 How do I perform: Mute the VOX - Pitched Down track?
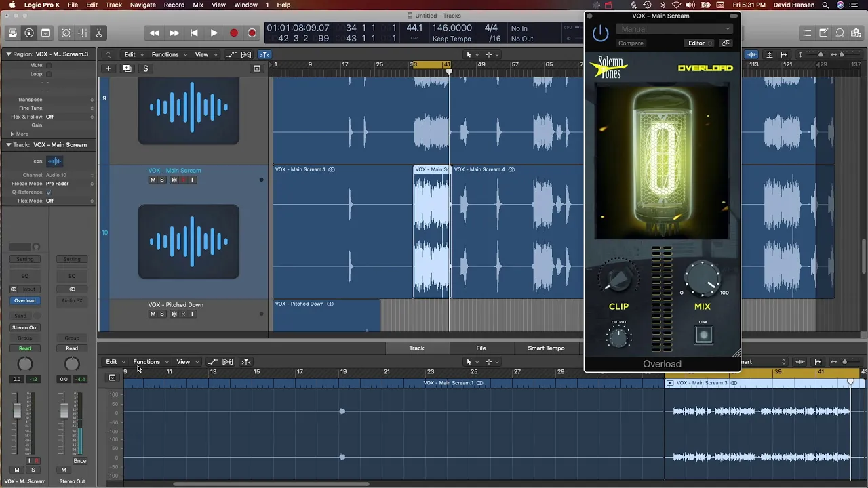click(x=153, y=314)
